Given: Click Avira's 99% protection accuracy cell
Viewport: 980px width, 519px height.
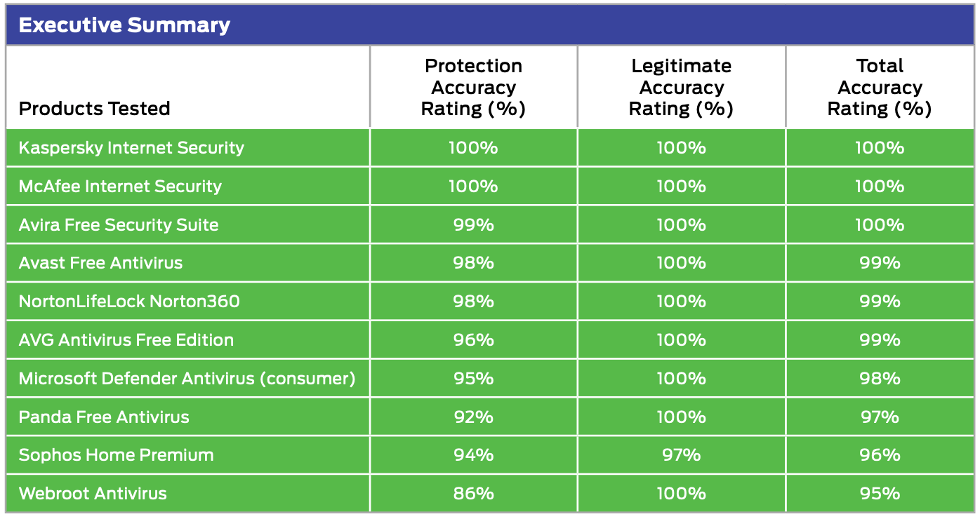Looking at the screenshot, I should [x=473, y=225].
